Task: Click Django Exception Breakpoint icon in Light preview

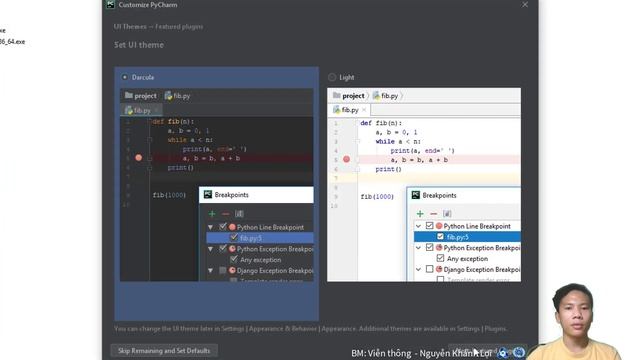Action: 439,269
